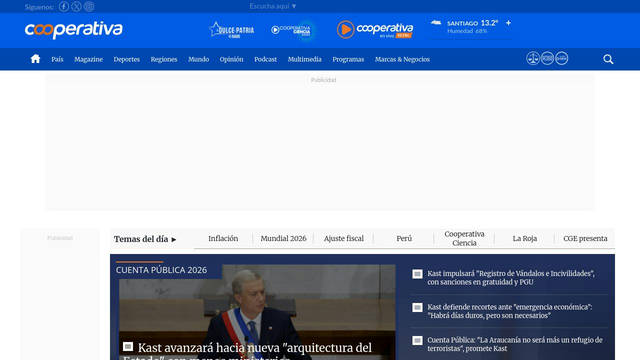640x360 pixels.
Task: Open Cooperativa's Facebook page icon
Action: click(64, 7)
